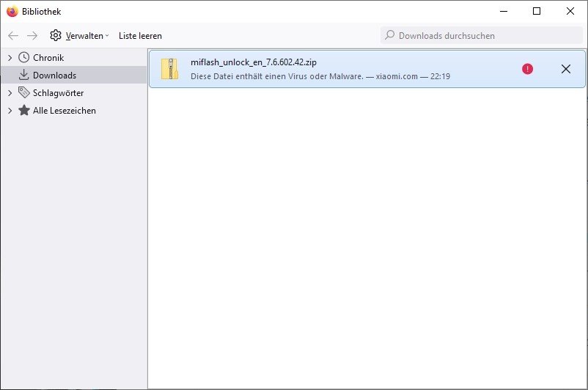The width and height of the screenshot is (588, 390).
Task: Remove miflash_unlock download from list
Action: [565, 69]
